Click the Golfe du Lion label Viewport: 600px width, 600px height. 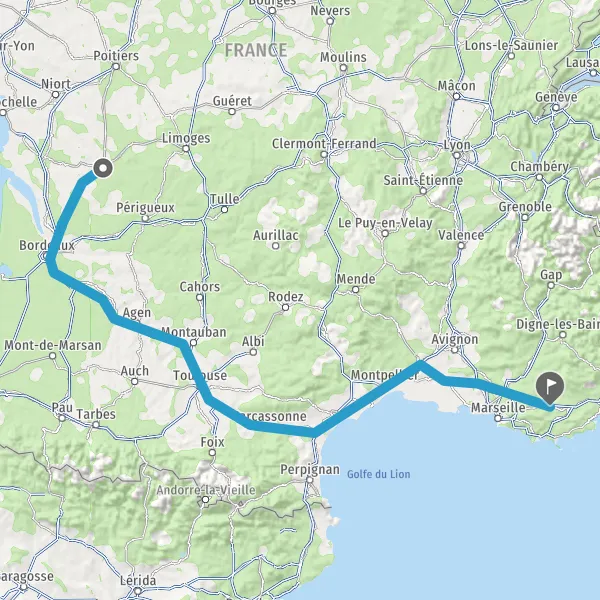coord(378,474)
